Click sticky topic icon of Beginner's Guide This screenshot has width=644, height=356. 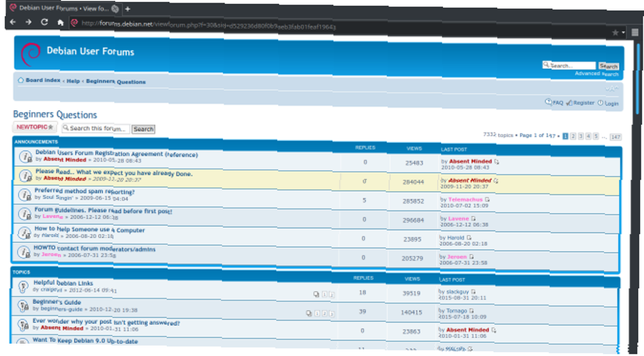[x=23, y=306]
